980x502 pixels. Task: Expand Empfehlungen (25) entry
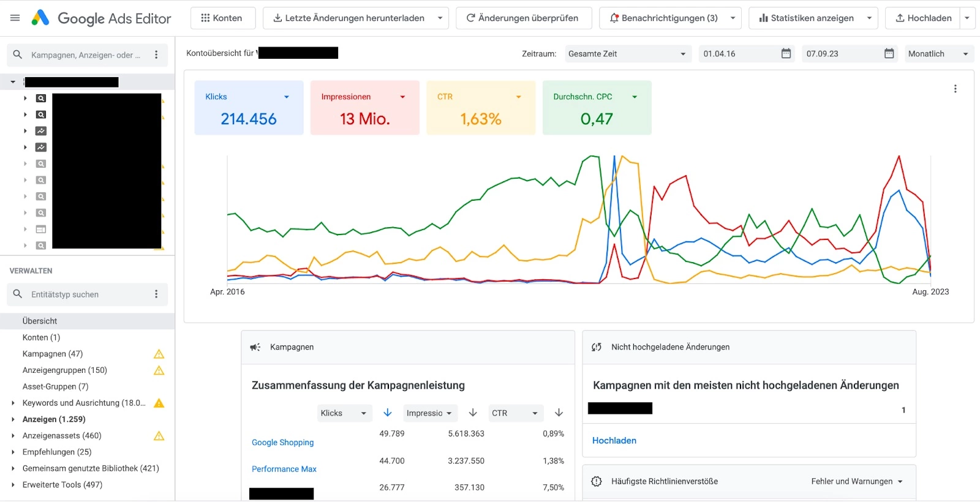pyautogui.click(x=13, y=452)
